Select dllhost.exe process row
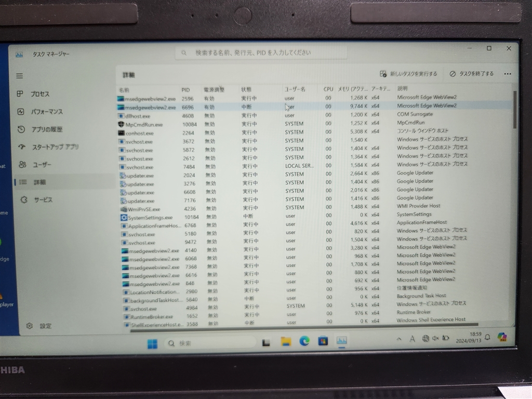Screen dimensions: 532x399 click(314, 115)
